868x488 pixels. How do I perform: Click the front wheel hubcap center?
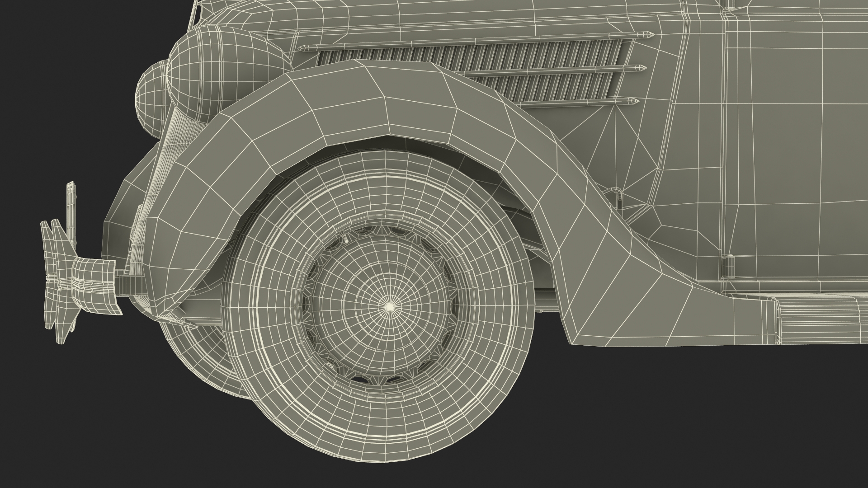coord(390,306)
